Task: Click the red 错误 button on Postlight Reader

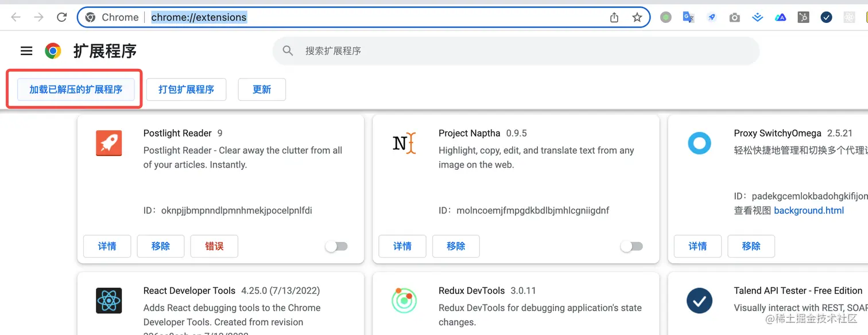Action: point(214,246)
